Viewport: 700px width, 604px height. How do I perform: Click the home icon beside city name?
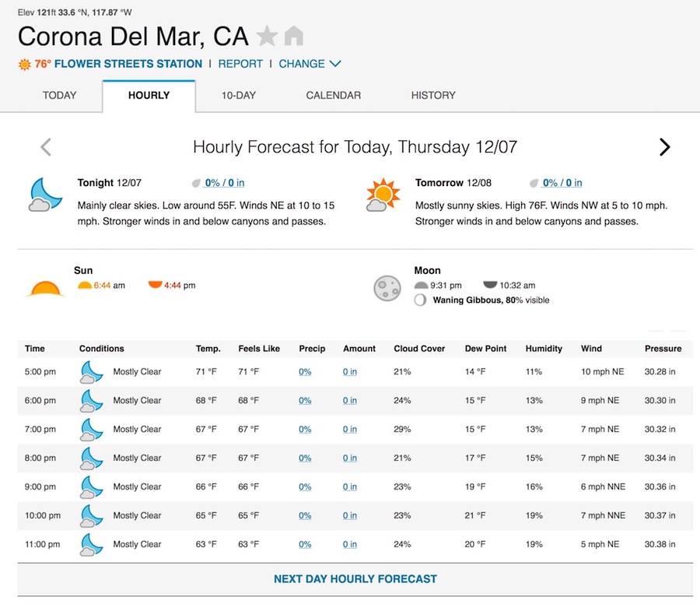293,36
